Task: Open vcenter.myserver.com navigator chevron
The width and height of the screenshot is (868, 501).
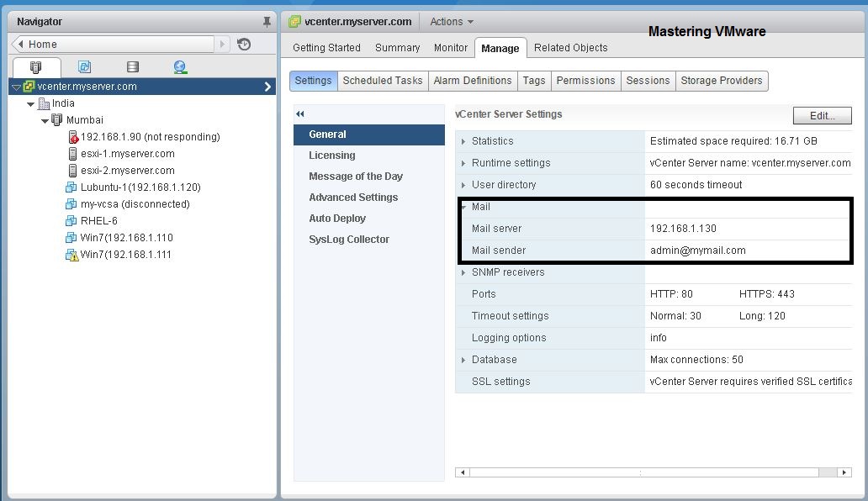Action: (x=268, y=87)
